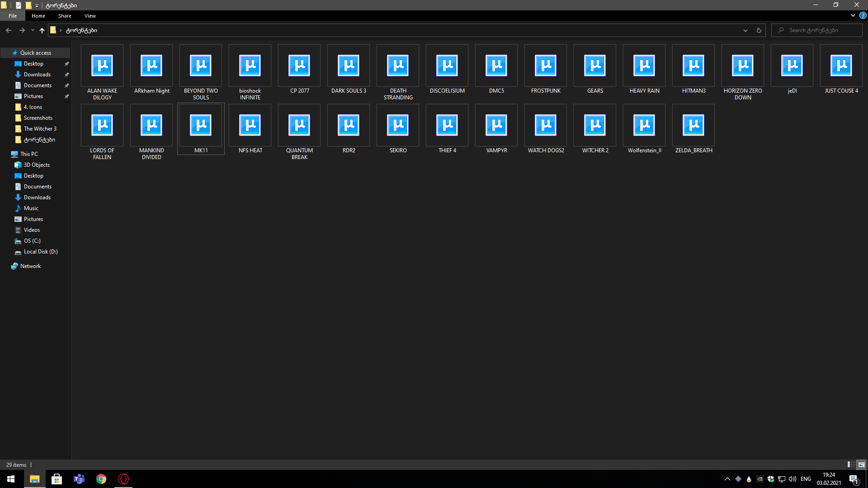
Task: Open address bar history dropdown
Action: point(745,30)
